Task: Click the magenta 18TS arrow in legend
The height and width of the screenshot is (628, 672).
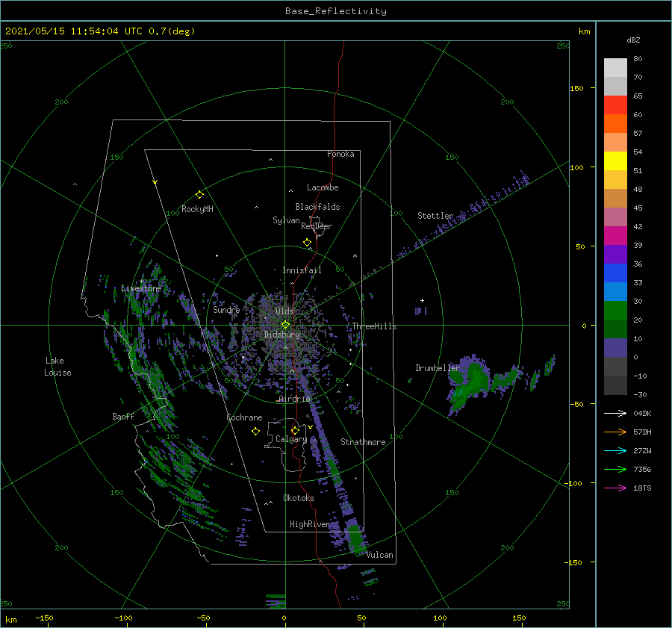Action: click(615, 488)
